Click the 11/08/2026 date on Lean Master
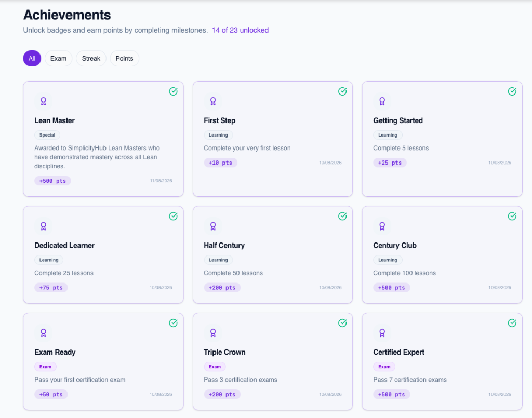Viewport: 532px width, 418px height. click(x=161, y=181)
